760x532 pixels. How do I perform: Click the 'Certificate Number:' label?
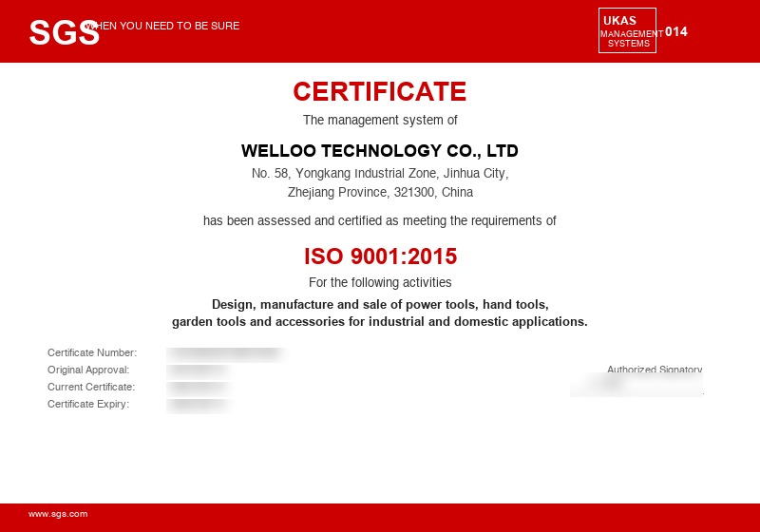click(92, 352)
